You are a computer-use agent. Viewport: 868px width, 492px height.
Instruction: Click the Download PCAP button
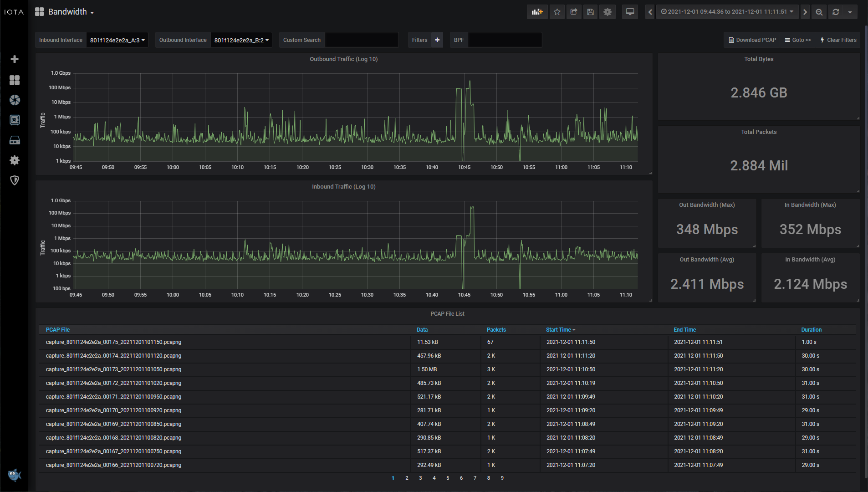click(752, 40)
